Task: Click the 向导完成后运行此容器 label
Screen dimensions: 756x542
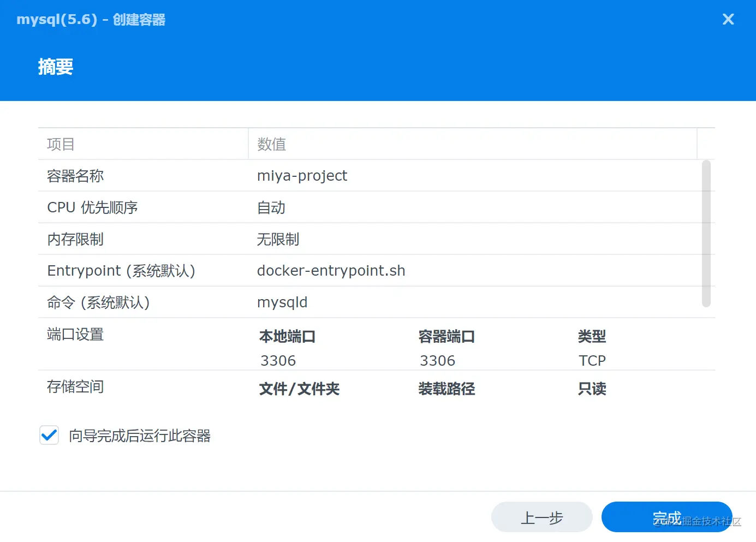Action: (140, 436)
